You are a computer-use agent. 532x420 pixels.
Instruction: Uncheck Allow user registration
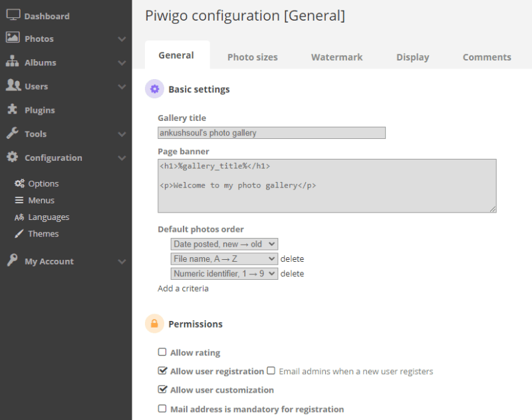(x=162, y=371)
